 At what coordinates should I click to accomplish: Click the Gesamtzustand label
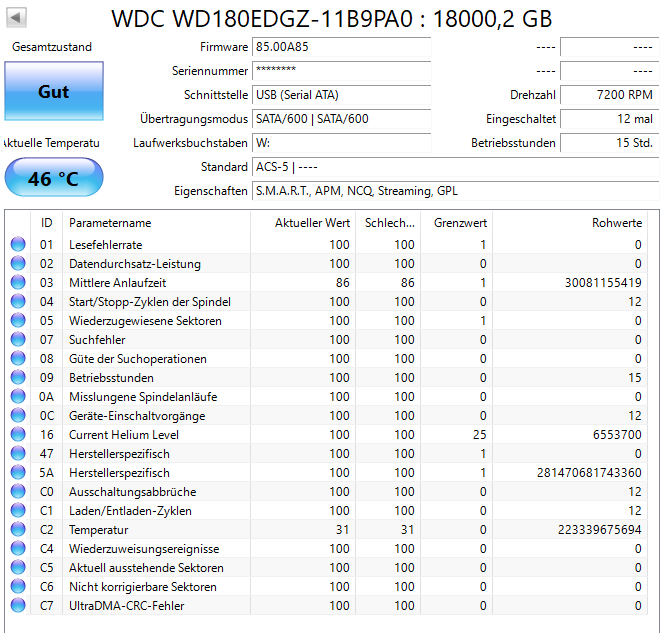[x=52, y=47]
